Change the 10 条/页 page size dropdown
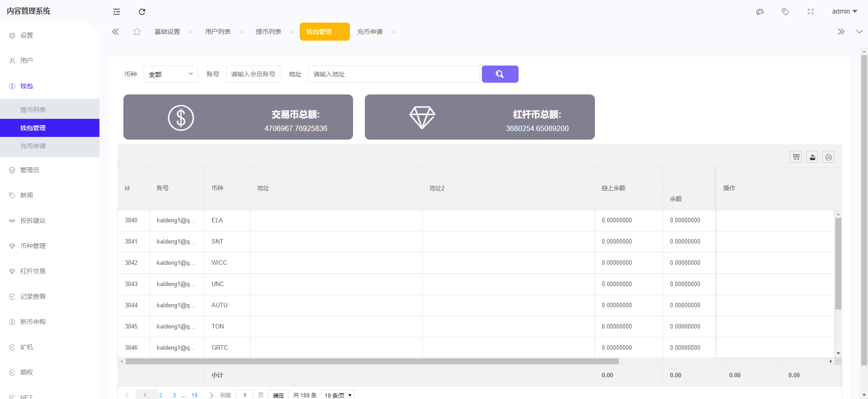868x399 pixels. 337,395
